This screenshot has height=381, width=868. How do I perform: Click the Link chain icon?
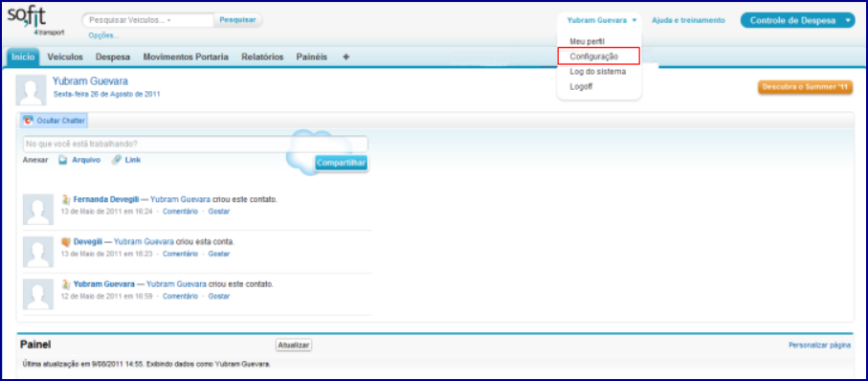point(116,160)
